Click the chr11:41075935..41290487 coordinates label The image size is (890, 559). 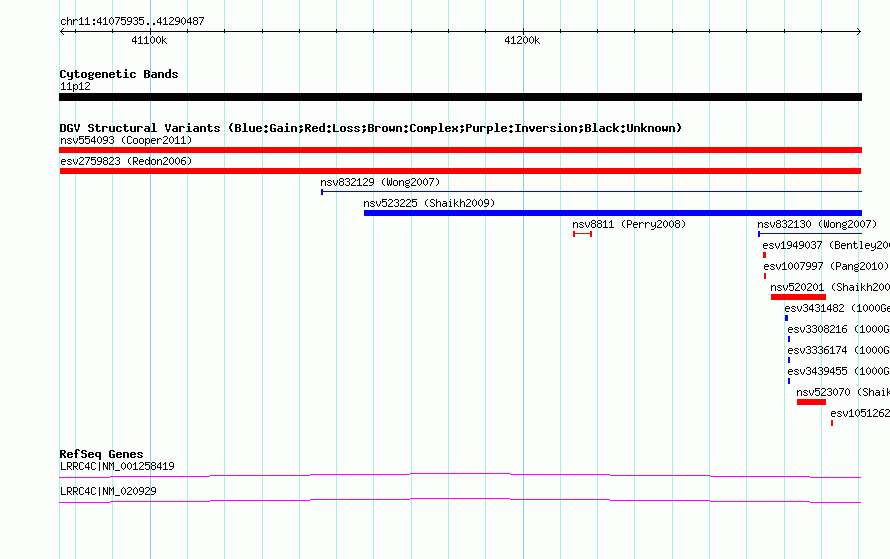tap(132, 21)
